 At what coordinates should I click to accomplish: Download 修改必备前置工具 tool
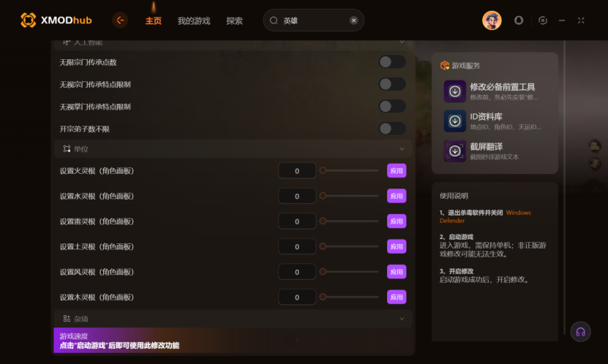455,91
